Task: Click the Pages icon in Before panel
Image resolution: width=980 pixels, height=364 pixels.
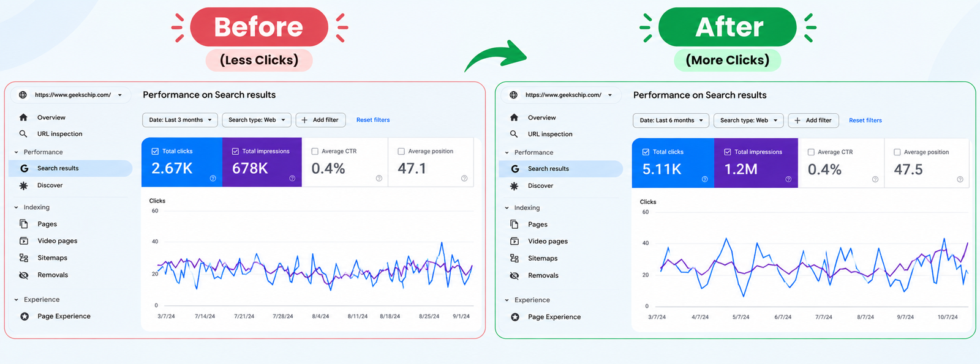Action: click(x=24, y=224)
